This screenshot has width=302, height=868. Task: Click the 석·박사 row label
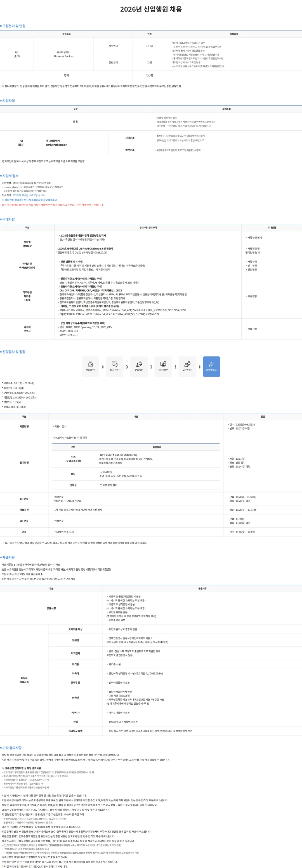coord(75,713)
